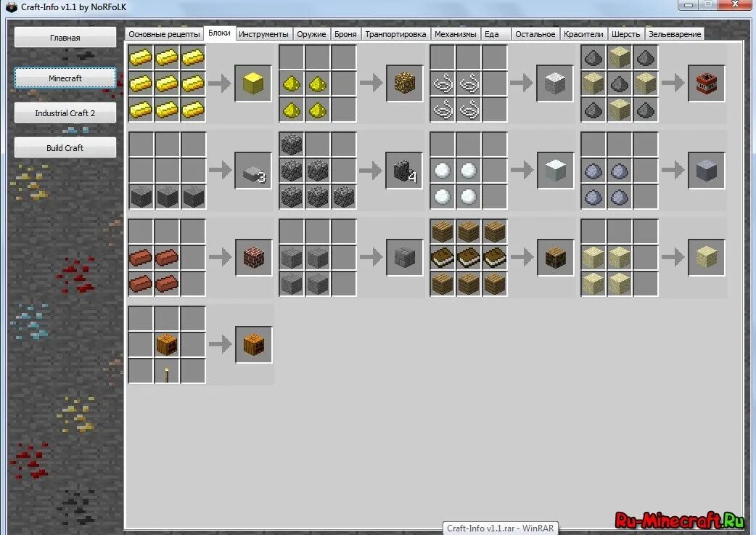
Task: Click the top-left string in wool recipe
Action: (443, 83)
